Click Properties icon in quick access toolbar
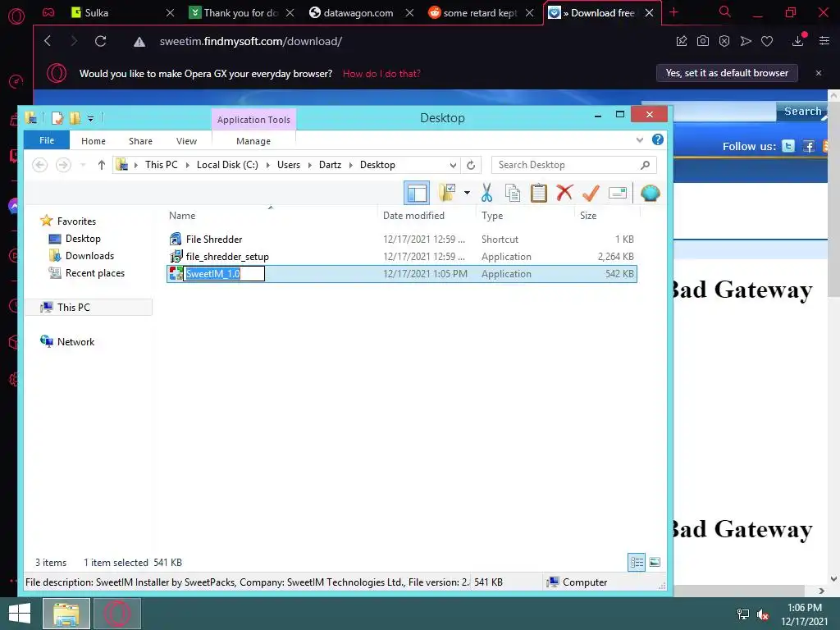 tap(57, 118)
